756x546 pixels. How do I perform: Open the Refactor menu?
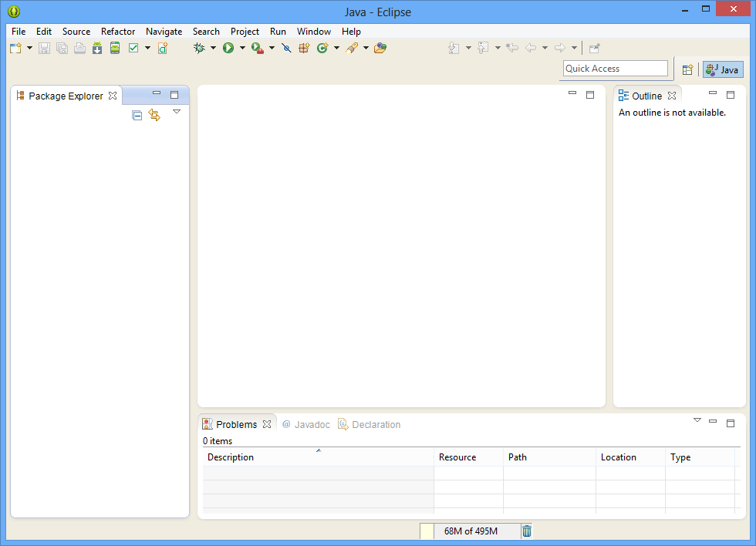(117, 32)
